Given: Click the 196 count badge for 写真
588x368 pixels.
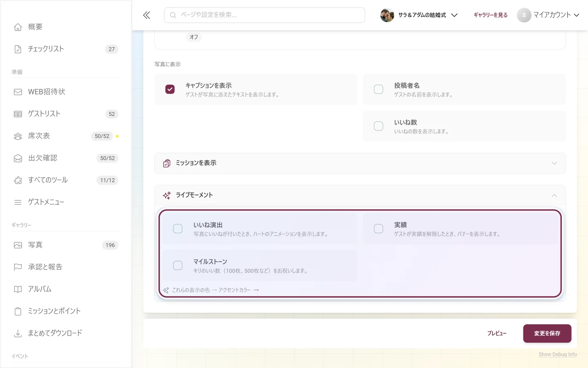Looking at the screenshot, I should coord(110,245).
